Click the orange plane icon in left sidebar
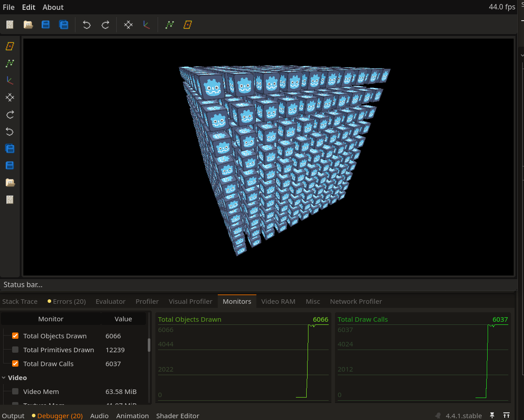Screen dimensions: 524x420 coord(9,46)
